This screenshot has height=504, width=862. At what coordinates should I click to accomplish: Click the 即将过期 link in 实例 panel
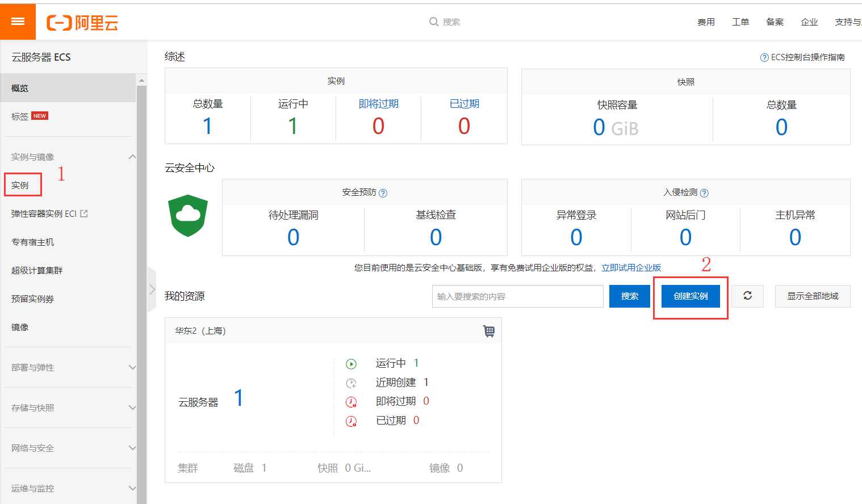(x=378, y=104)
